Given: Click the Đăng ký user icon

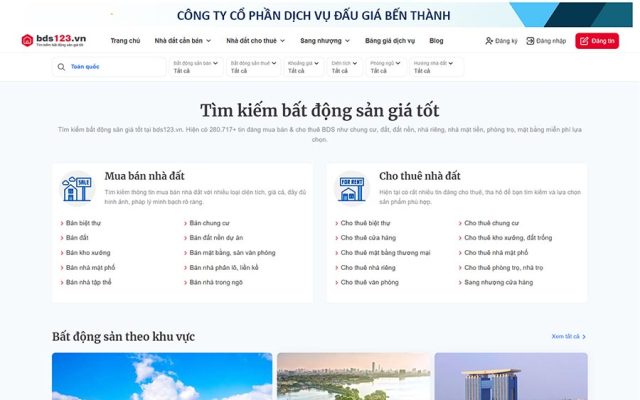Looking at the screenshot, I should coord(489,41).
